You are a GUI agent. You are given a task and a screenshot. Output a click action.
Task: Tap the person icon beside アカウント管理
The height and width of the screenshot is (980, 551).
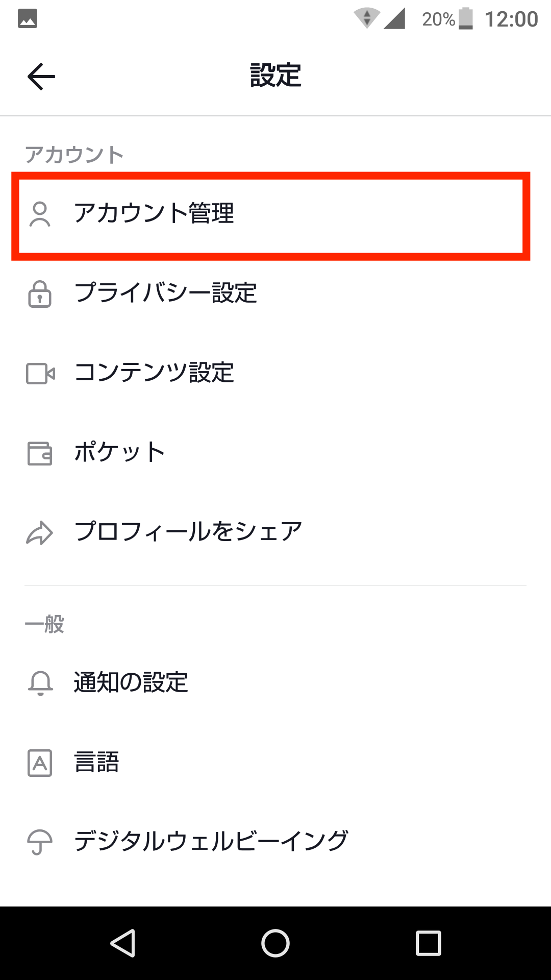coord(40,214)
